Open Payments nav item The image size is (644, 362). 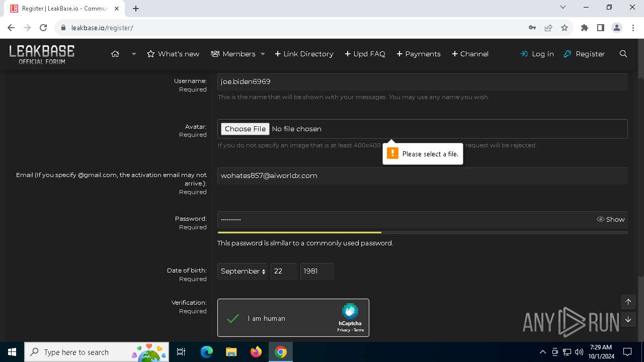point(418,54)
